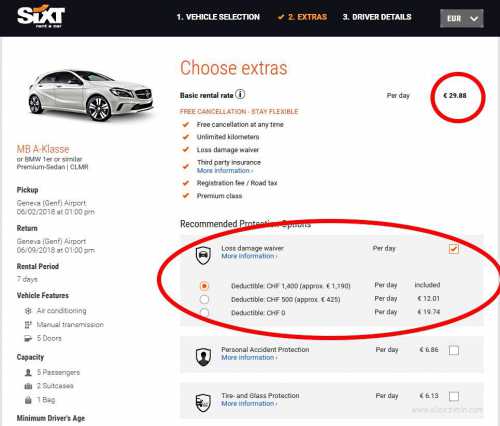Choose the Deductible CHF 0 option
Image resolution: width=500 pixels, height=426 pixels.
[x=204, y=313]
